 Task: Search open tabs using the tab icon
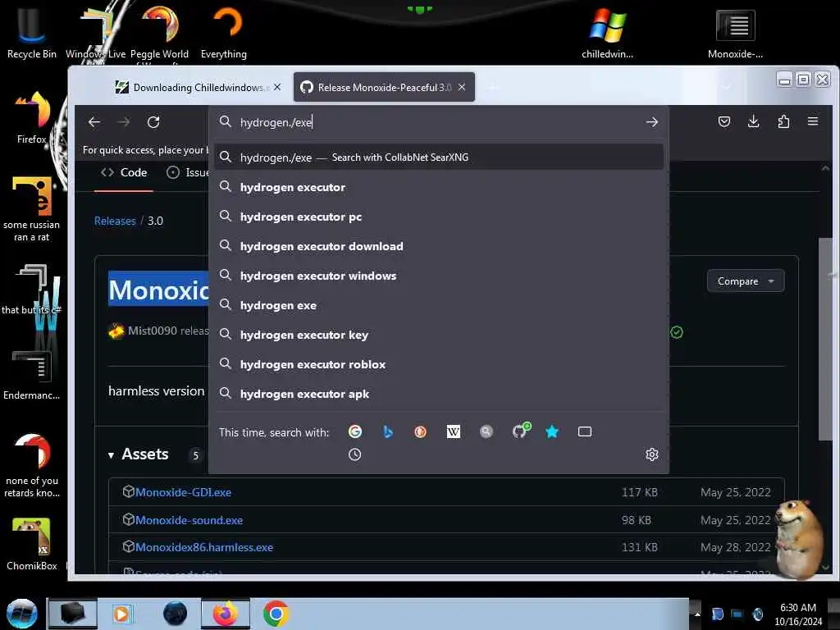click(584, 431)
